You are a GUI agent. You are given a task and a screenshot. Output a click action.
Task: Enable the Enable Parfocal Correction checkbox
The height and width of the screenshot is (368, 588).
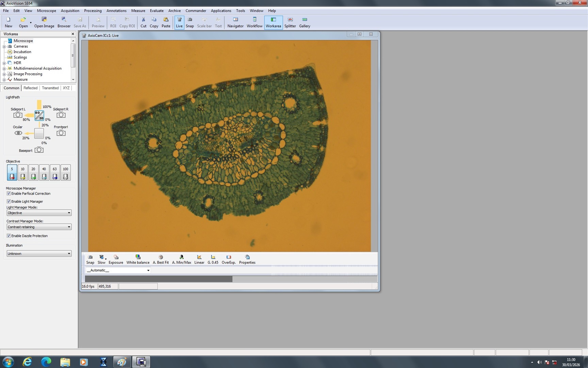coord(9,193)
